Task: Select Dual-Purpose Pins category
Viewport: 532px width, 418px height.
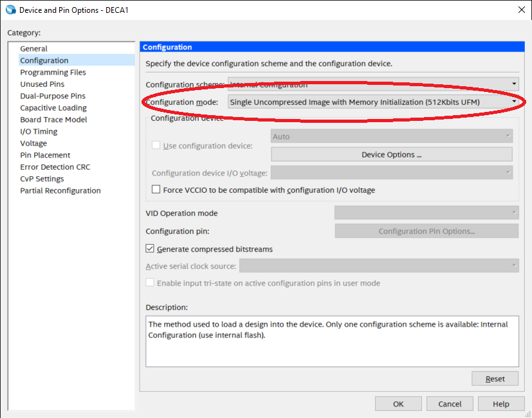Action: [52, 96]
